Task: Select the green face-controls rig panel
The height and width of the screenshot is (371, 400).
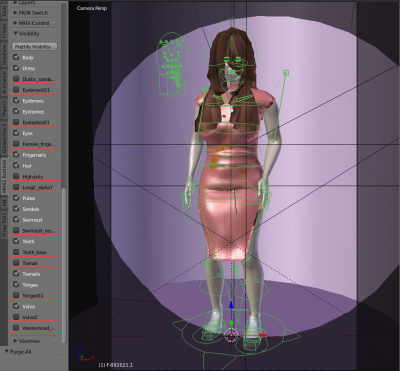Action: 172,63
